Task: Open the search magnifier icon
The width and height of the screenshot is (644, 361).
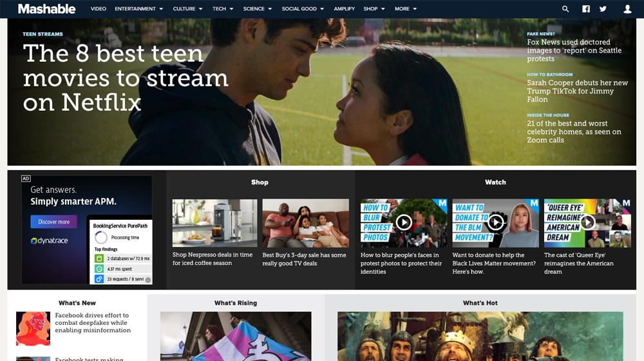Action: tap(565, 8)
